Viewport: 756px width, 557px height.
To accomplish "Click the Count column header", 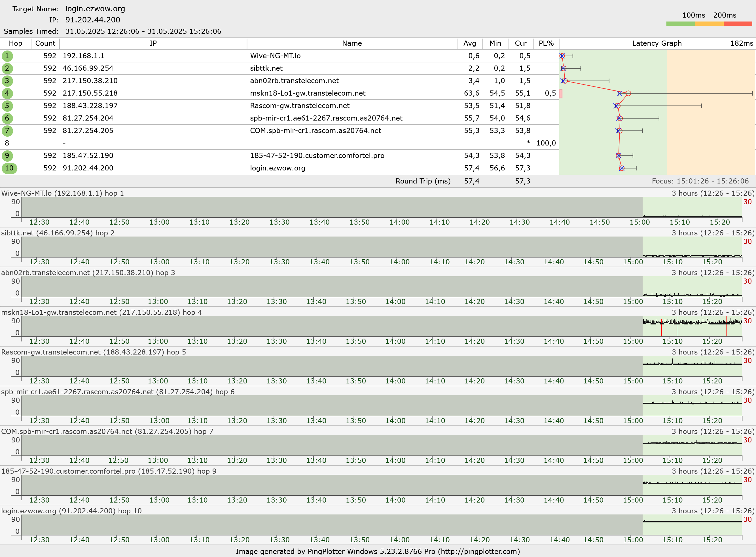I will click(45, 43).
